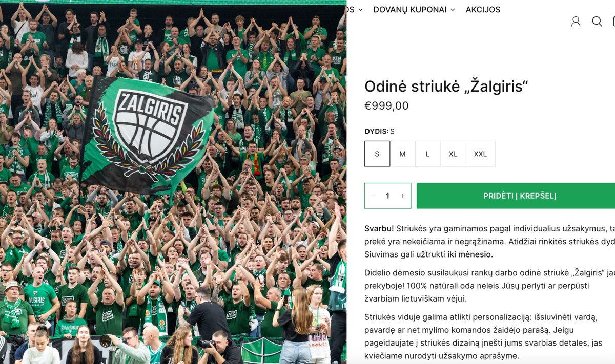
Task: Choose size L option
Action: coord(427,154)
